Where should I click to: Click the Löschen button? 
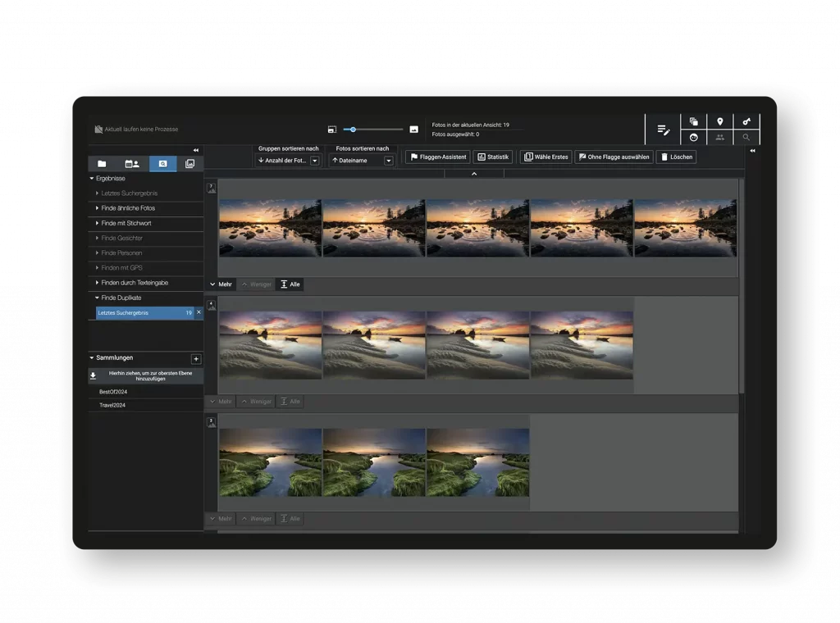coord(676,157)
